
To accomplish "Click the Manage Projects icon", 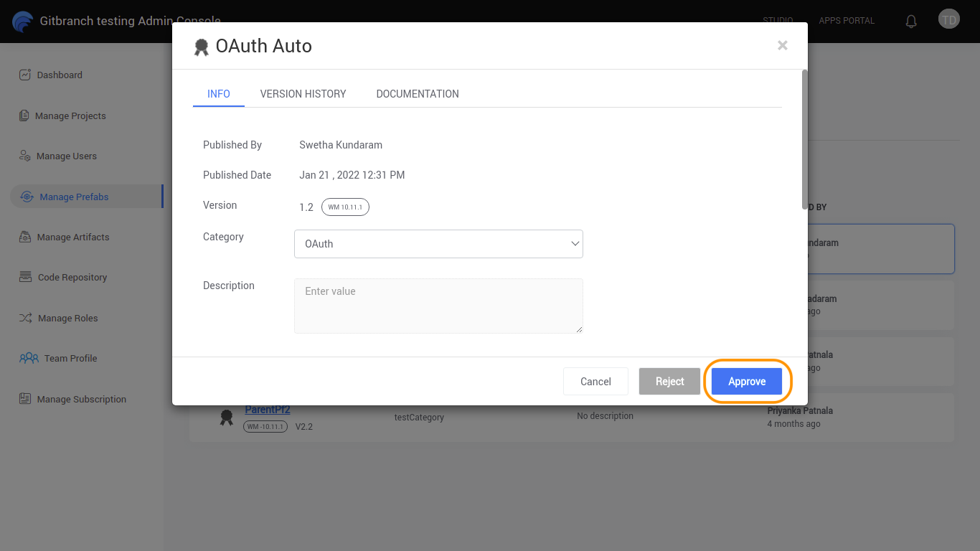I will [x=24, y=116].
